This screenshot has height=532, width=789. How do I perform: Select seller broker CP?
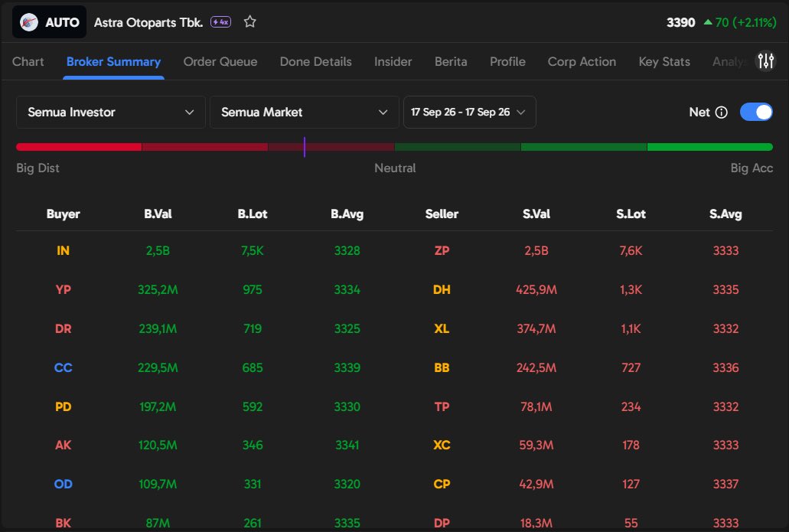(x=442, y=485)
